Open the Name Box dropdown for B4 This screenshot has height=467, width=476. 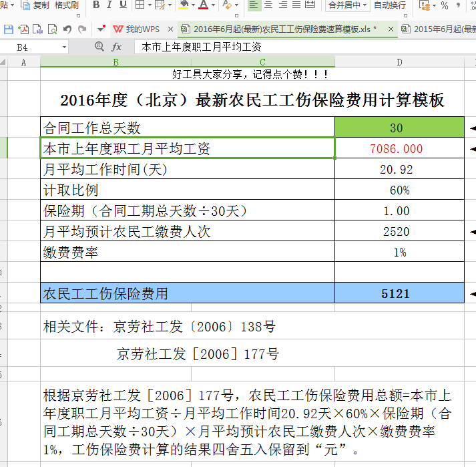[64, 47]
